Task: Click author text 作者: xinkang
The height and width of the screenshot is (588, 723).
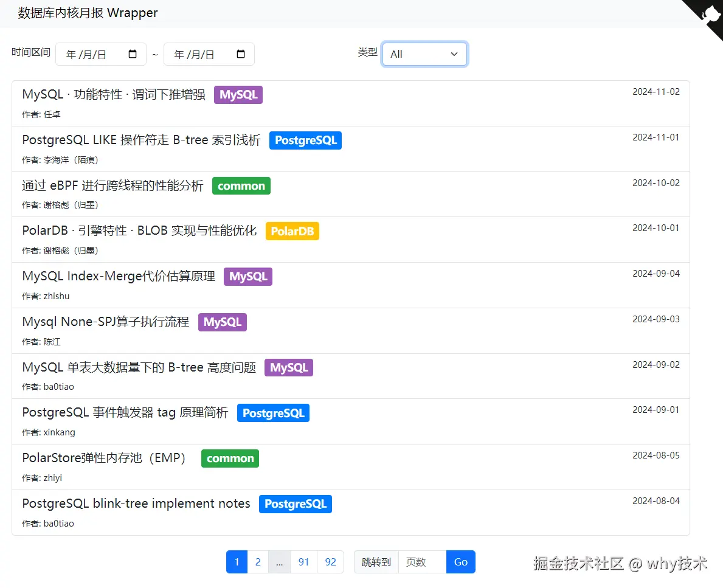Action: pos(49,432)
